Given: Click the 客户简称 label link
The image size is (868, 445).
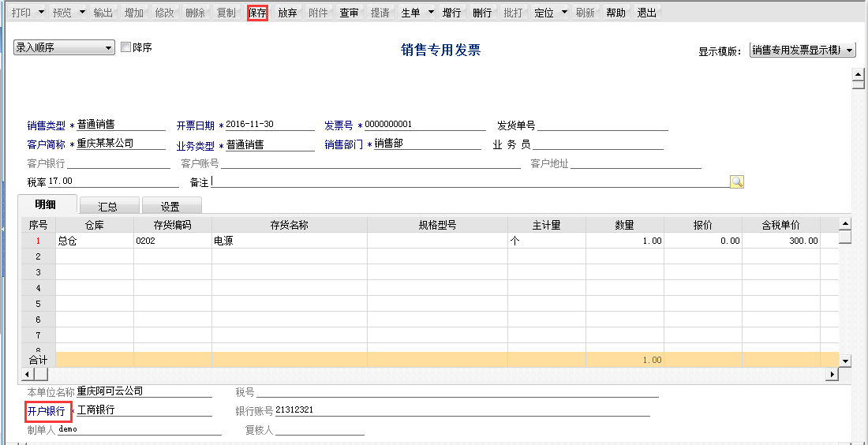Looking at the screenshot, I should click(x=46, y=145).
